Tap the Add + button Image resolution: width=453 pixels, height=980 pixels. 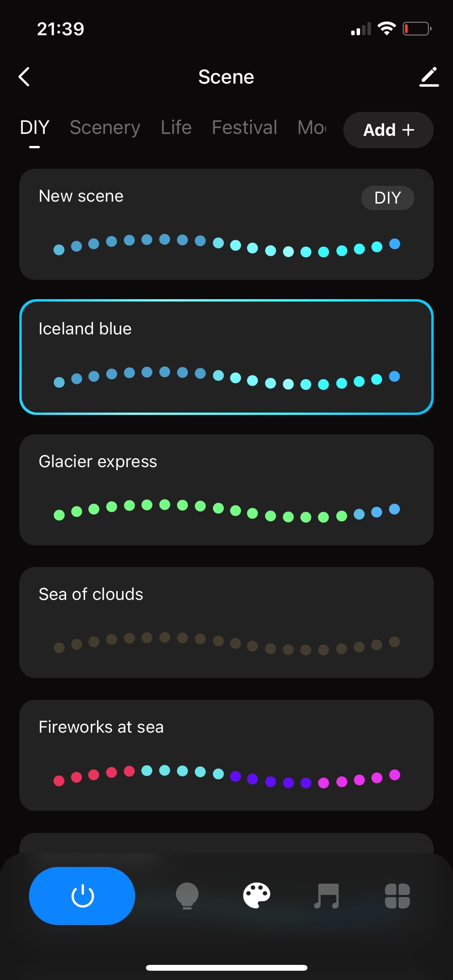tap(388, 130)
